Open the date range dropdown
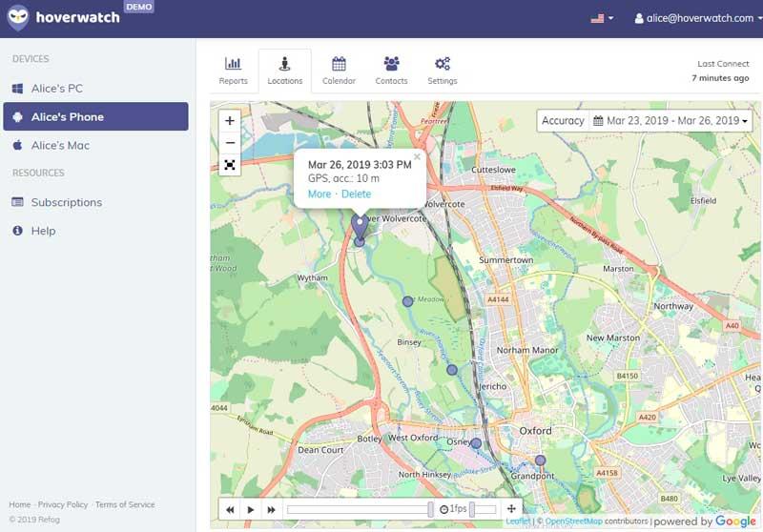Viewport: 763px width, 532px height. click(x=670, y=120)
